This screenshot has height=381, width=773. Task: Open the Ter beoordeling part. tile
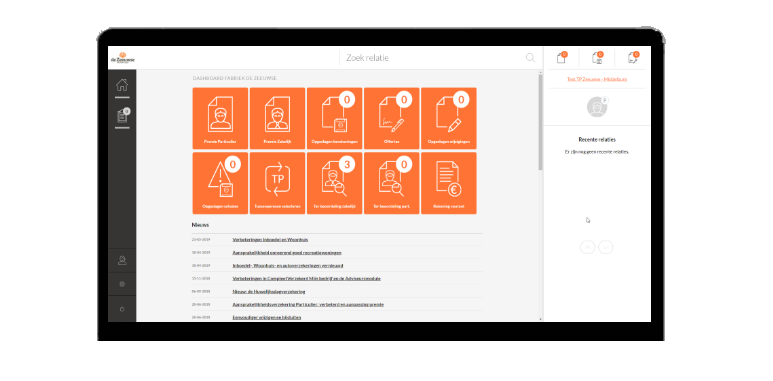[x=391, y=183]
